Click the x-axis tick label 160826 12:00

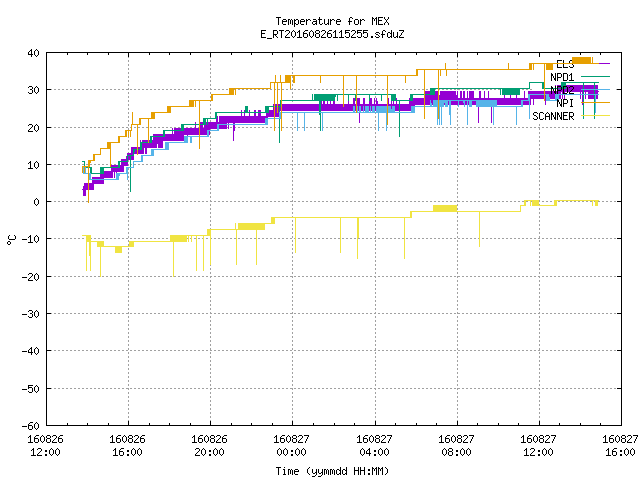(x=45, y=446)
